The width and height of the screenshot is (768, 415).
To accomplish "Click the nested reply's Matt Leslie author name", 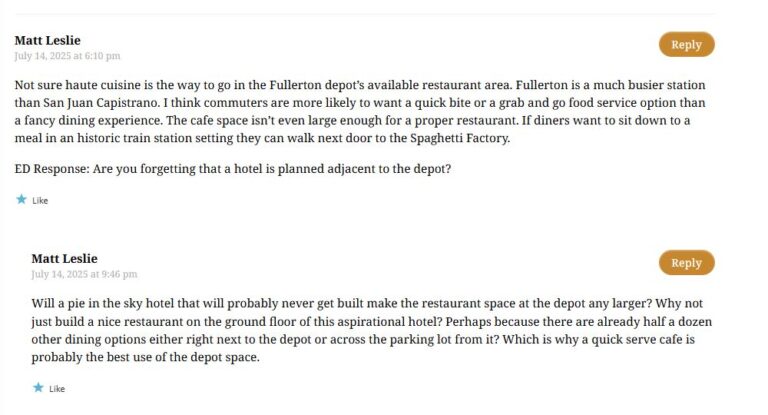I will click(65, 258).
